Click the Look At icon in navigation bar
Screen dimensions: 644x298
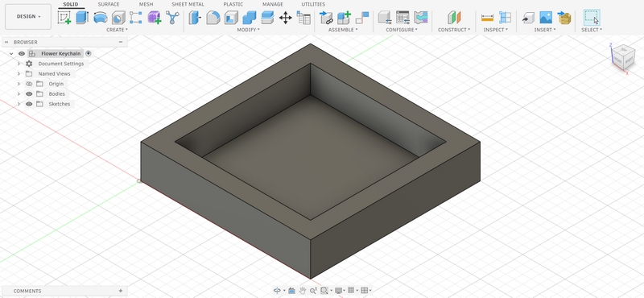tap(291, 291)
